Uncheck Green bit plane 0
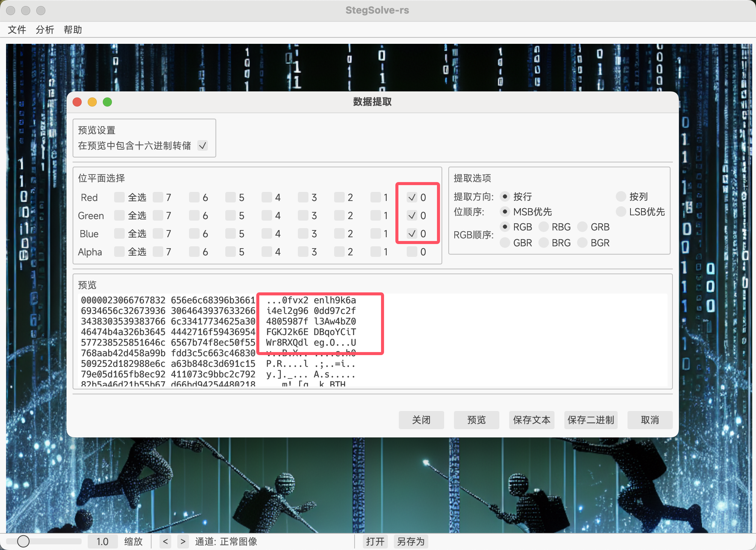Image resolution: width=756 pixels, height=550 pixels. tap(412, 215)
